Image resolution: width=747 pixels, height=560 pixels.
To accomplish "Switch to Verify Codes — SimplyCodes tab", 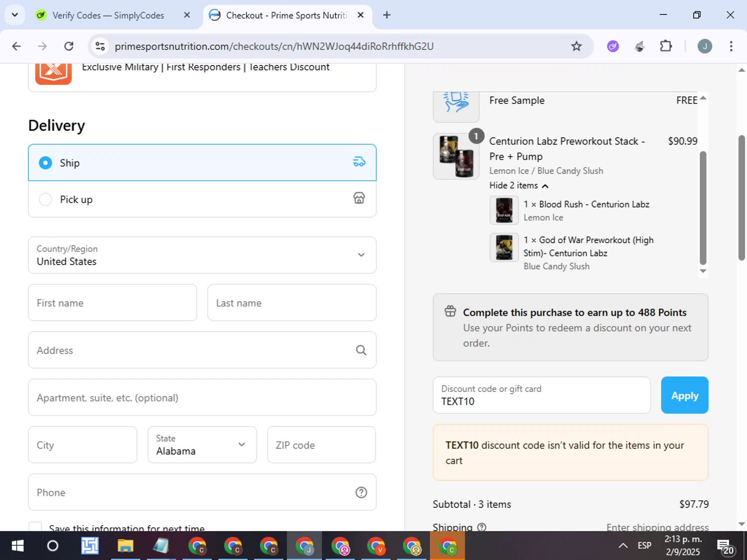I will pos(108,15).
